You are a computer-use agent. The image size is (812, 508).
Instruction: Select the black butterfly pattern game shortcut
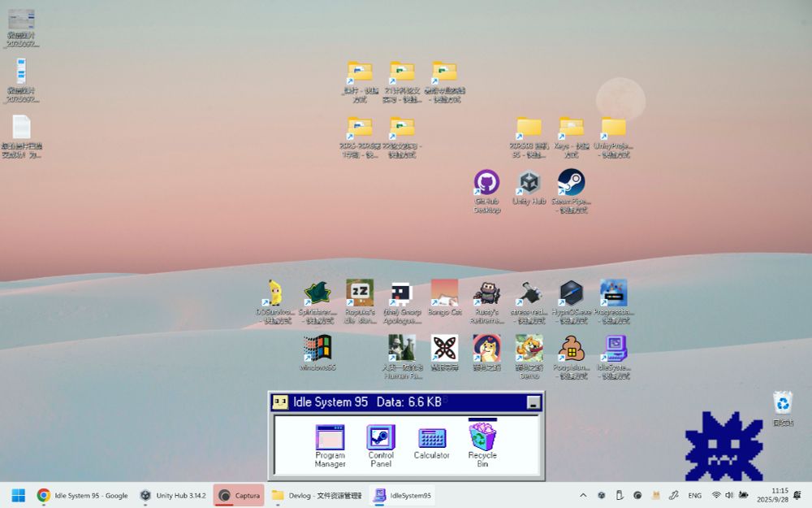point(444,353)
